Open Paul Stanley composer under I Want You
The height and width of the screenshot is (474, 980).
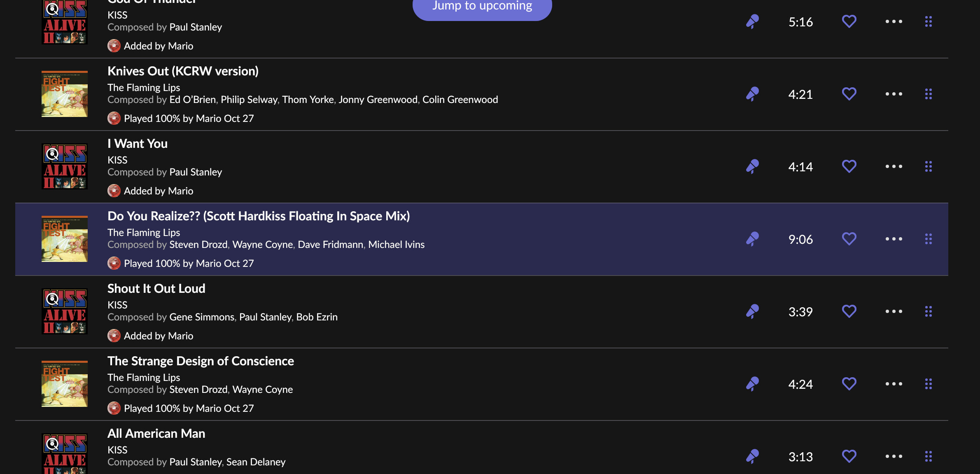pos(196,172)
